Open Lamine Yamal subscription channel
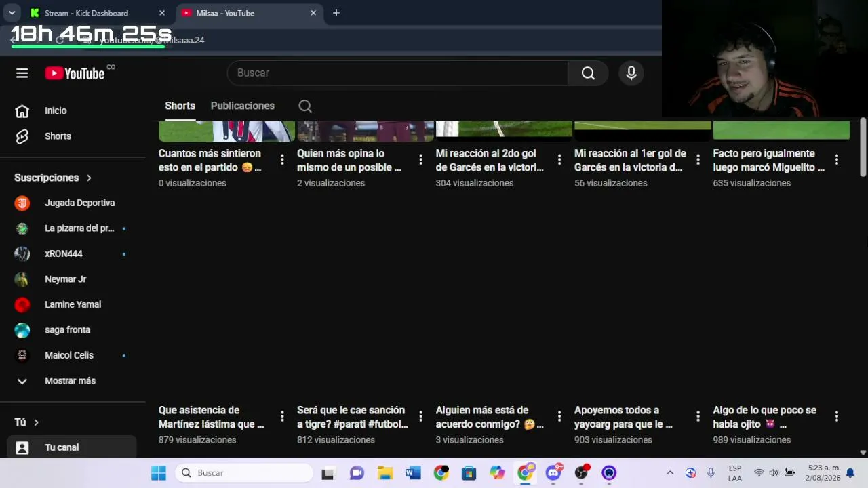This screenshot has height=488, width=868. [72, 304]
